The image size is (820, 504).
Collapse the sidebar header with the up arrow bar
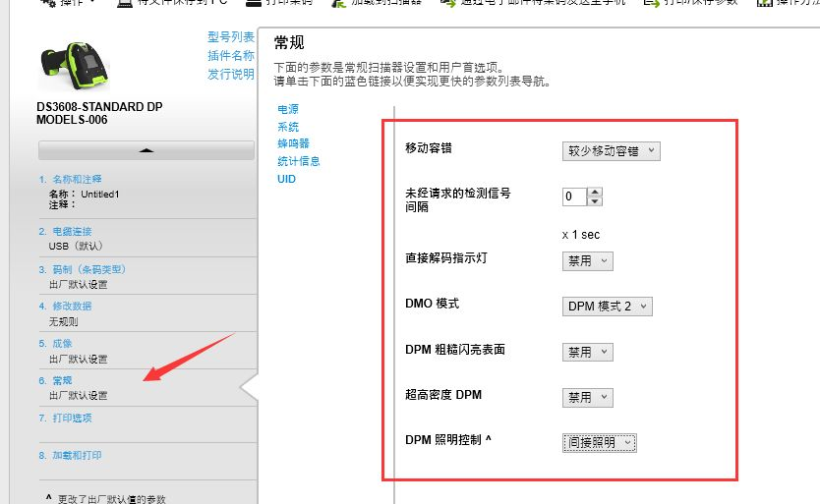tap(146, 150)
